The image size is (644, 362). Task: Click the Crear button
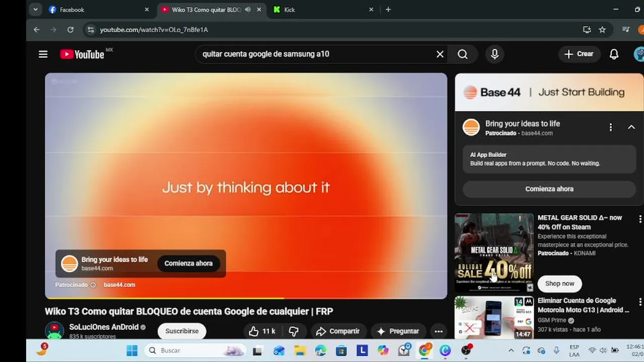pos(579,54)
